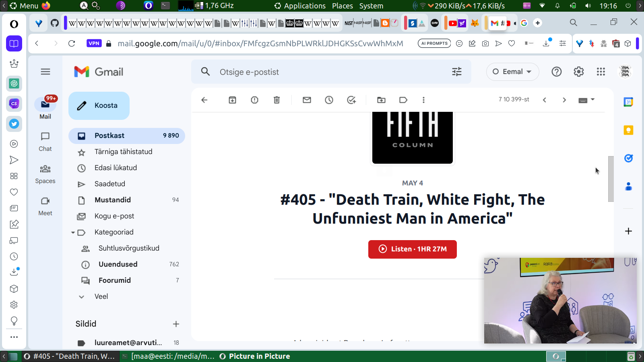Toggle the Opera VPN badge

[94, 43]
